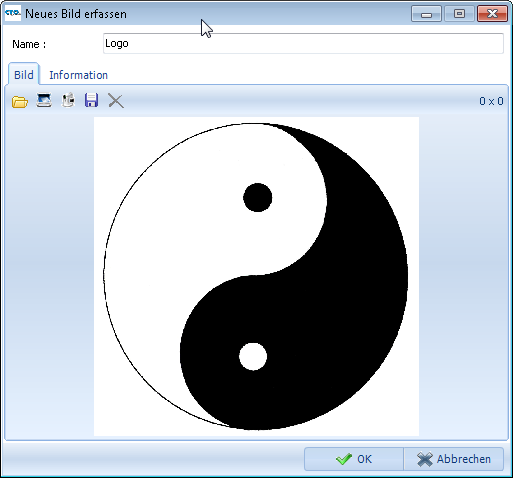Focus the Name field containing Logo
The height and width of the screenshot is (478, 513).
303,43
